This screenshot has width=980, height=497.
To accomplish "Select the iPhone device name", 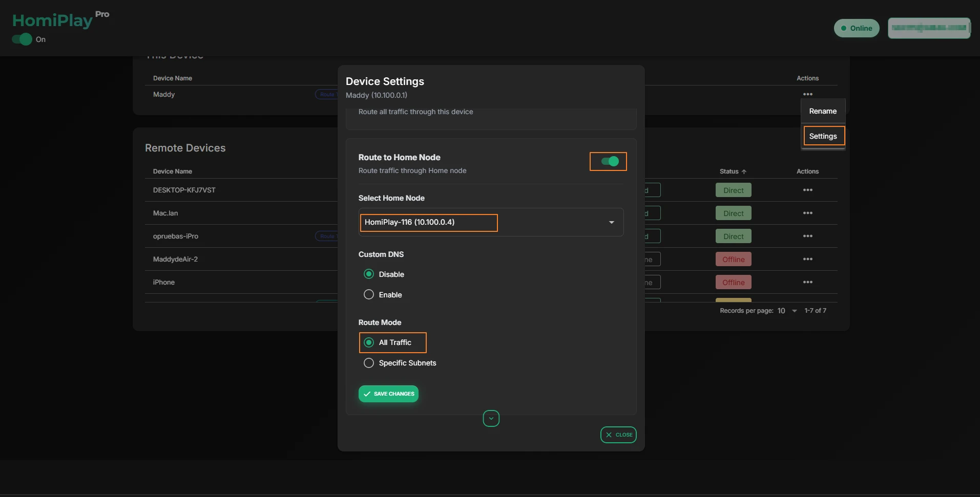I will point(163,282).
